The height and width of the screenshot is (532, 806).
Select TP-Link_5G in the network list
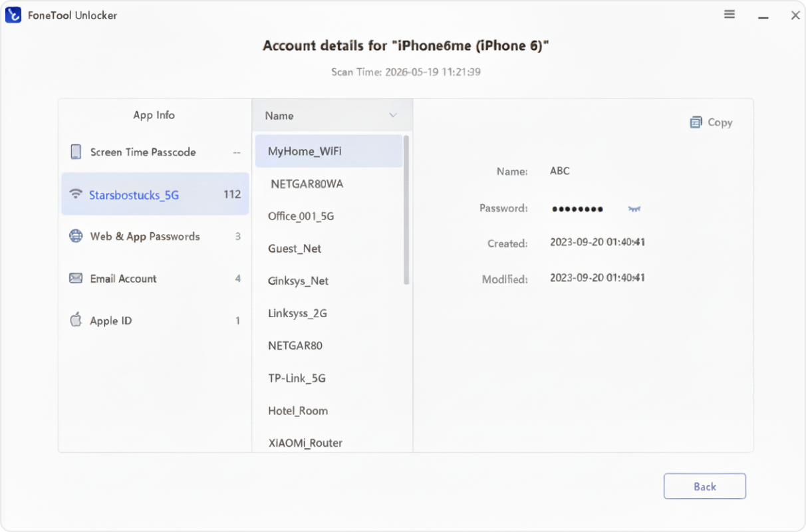pos(329,378)
